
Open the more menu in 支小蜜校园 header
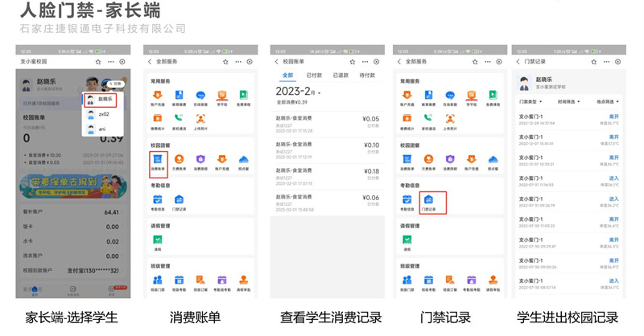(x=111, y=62)
